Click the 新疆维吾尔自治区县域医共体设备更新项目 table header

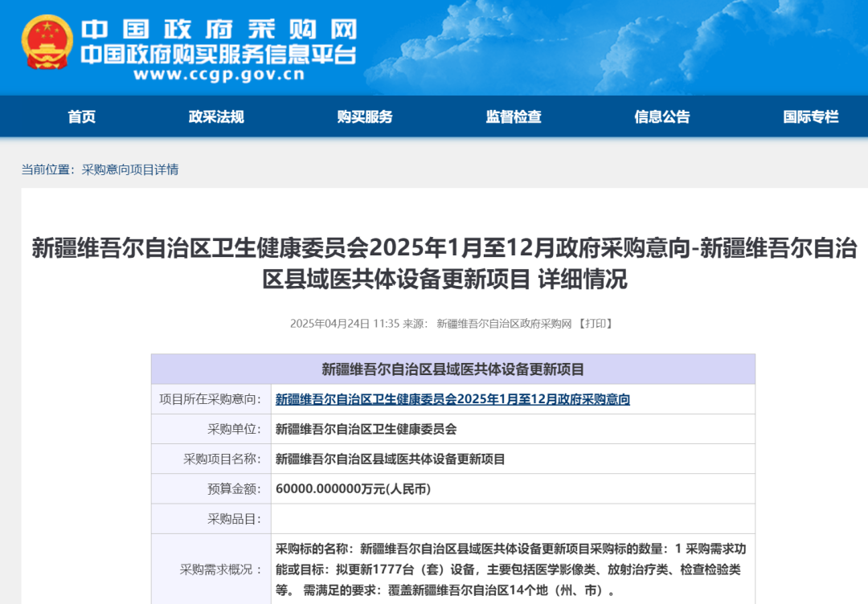454,369
